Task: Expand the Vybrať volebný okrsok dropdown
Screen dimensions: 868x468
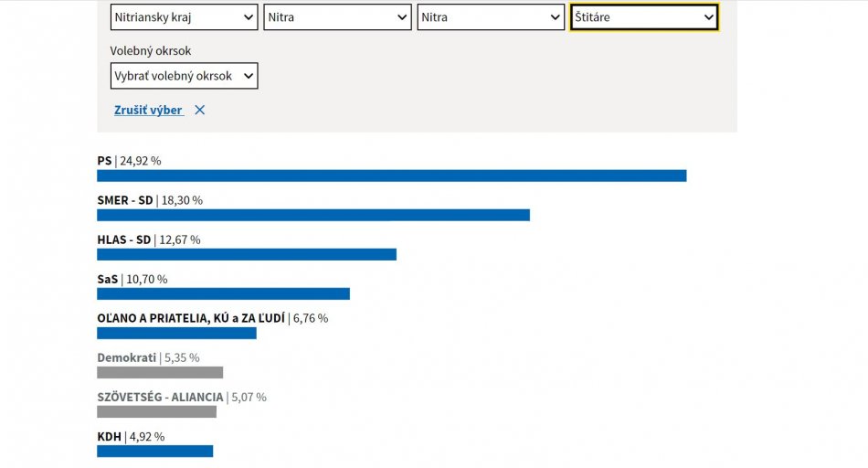Action: tap(184, 76)
